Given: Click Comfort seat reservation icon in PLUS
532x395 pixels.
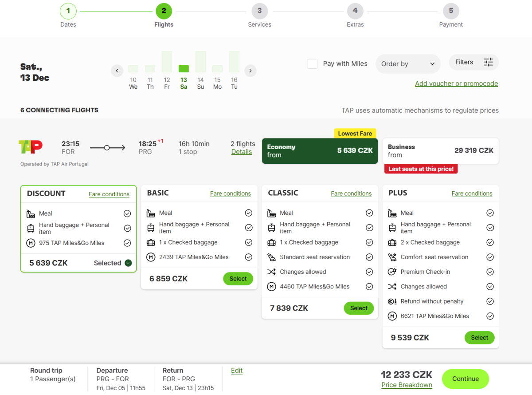Looking at the screenshot, I should click(392, 257).
